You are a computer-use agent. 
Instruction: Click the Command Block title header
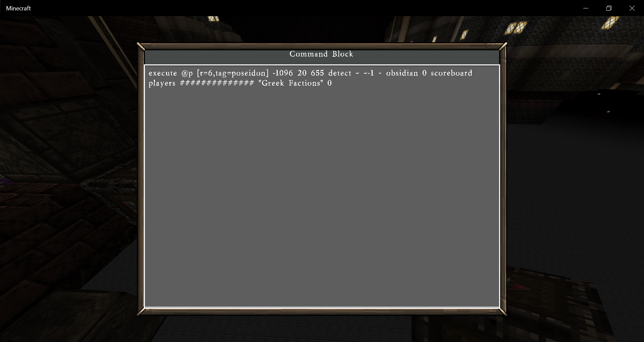[x=321, y=54]
